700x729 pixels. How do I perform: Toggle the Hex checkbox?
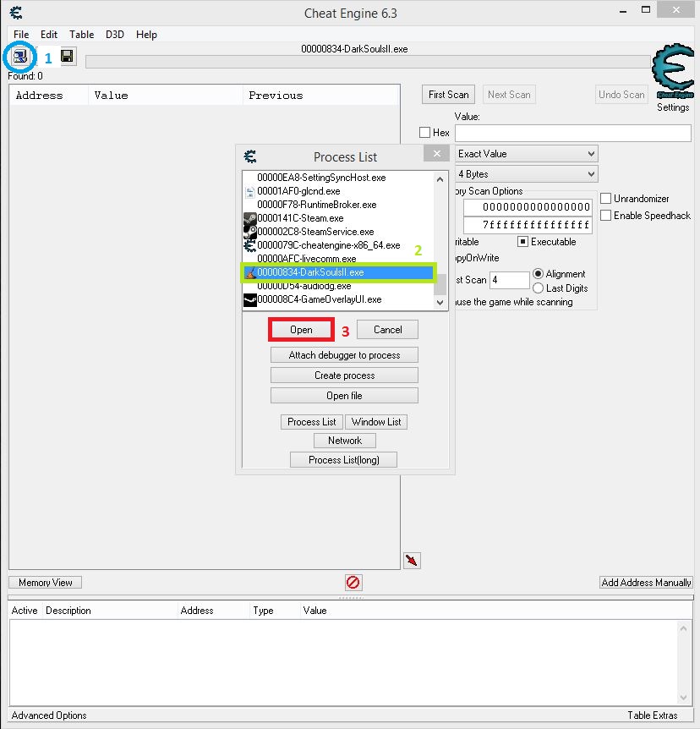coord(424,133)
